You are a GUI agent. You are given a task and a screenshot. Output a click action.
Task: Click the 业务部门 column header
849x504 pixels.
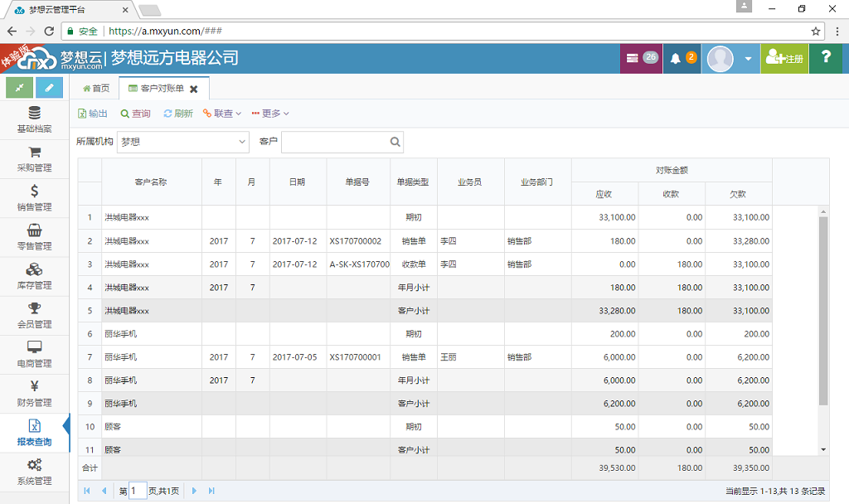pos(537,182)
